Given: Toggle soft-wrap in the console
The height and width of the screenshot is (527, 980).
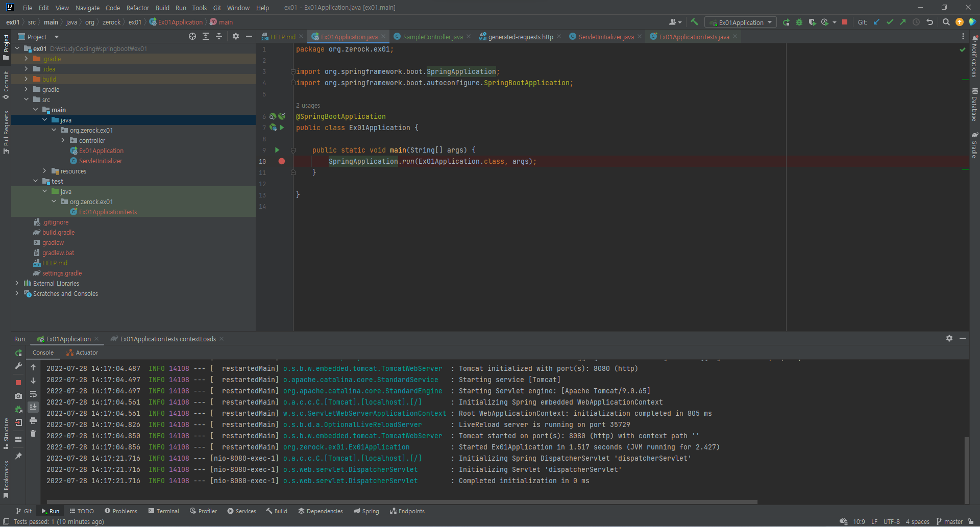Looking at the screenshot, I should click(x=33, y=394).
